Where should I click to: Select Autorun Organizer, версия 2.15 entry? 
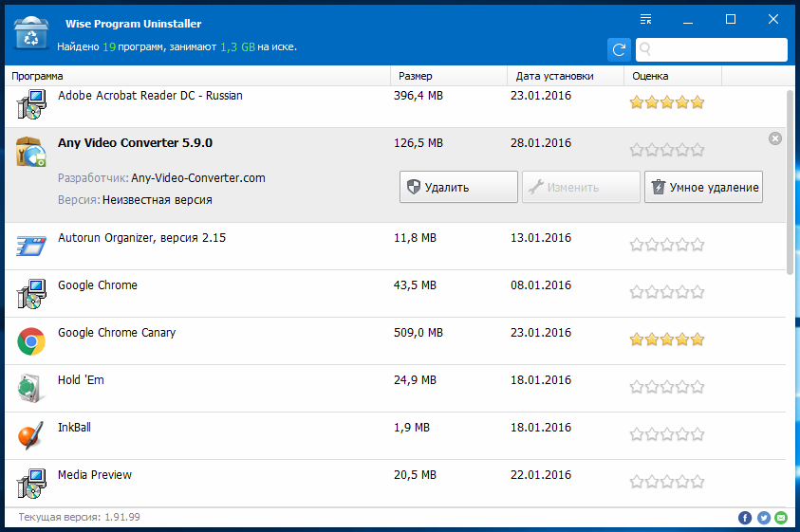[141, 238]
